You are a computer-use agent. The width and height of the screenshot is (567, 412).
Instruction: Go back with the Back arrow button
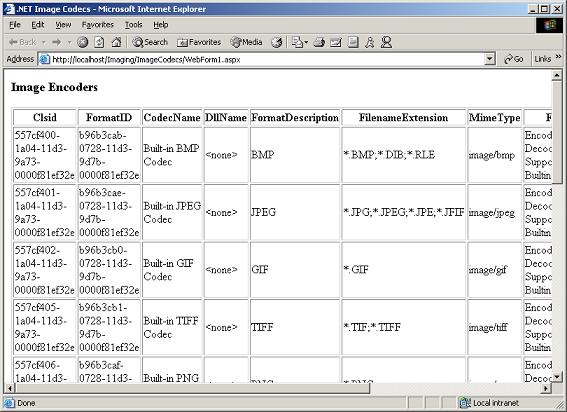pos(22,42)
